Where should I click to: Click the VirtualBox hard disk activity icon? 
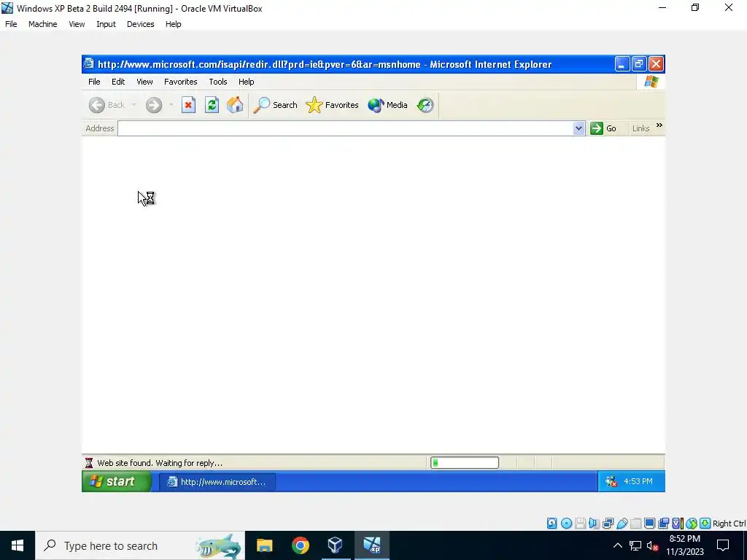coord(551,524)
